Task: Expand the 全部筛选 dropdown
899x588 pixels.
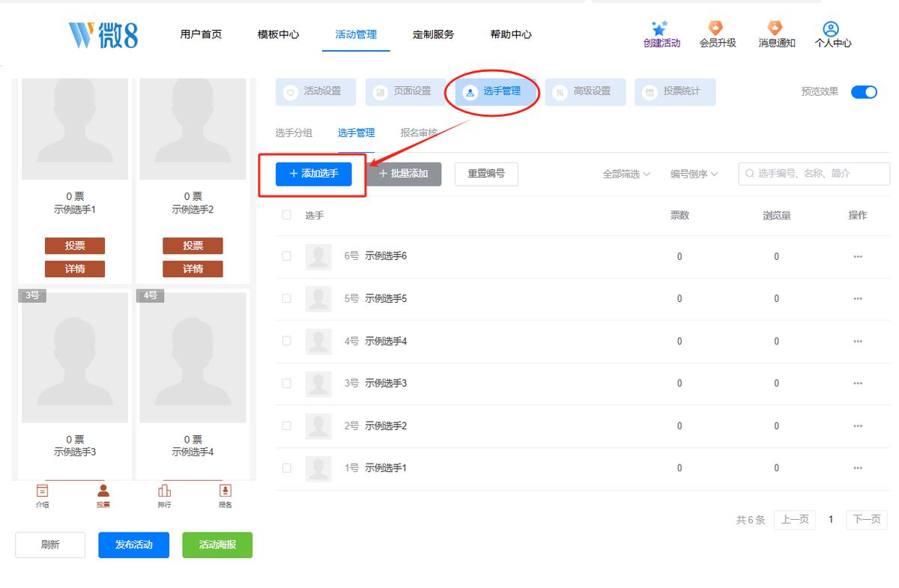Action: coord(626,174)
